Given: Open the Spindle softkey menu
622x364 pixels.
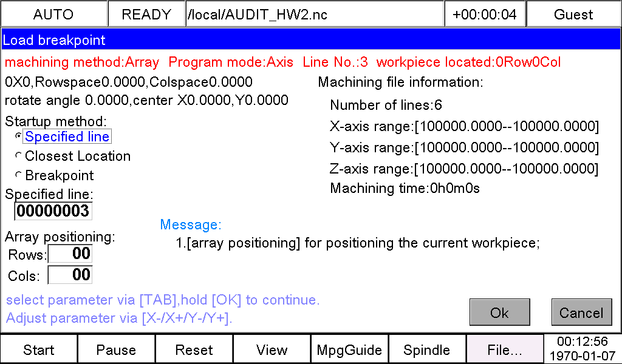Looking at the screenshot, I should (427, 349).
